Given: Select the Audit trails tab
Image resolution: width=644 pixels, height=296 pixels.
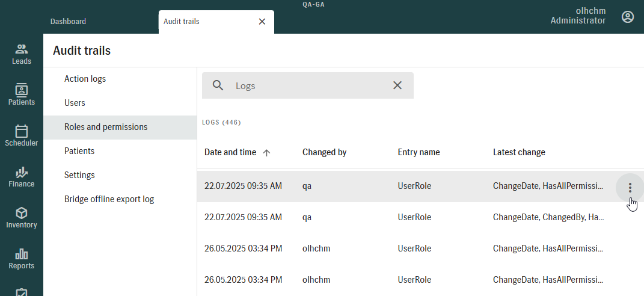Looking at the screenshot, I should [x=181, y=22].
